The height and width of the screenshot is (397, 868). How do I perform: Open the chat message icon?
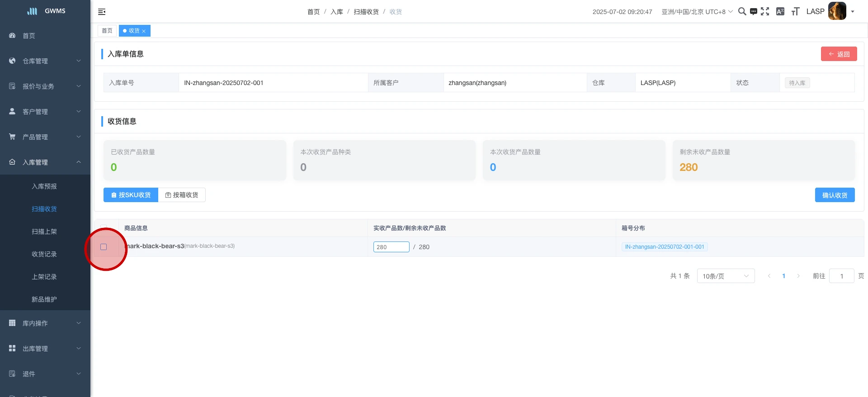point(753,12)
